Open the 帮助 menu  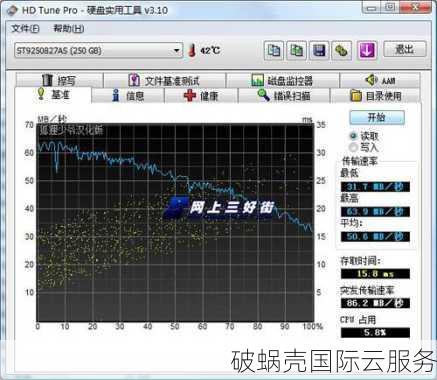coord(68,29)
